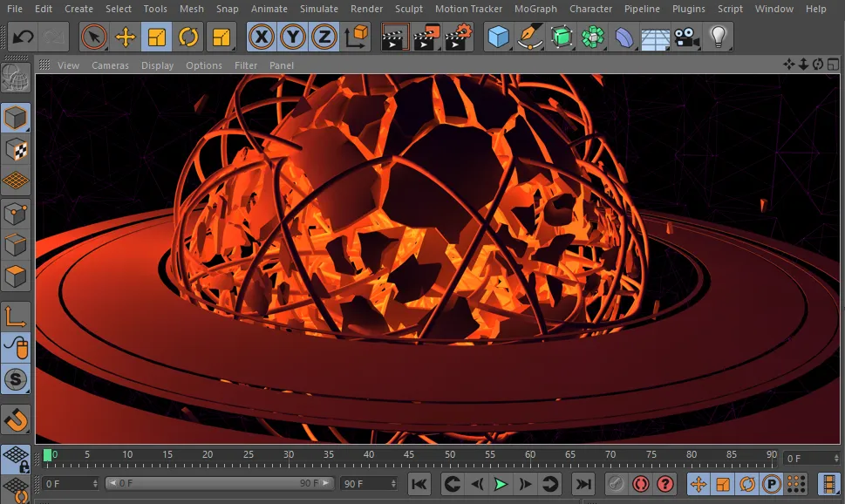Add a Camera object
Screen dimensions: 845x504
[686, 37]
